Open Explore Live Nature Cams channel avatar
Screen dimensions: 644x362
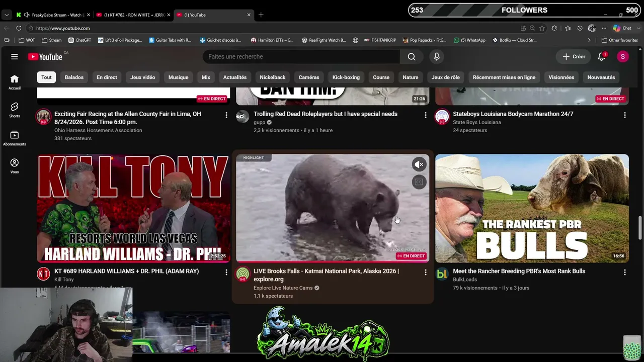tap(243, 274)
